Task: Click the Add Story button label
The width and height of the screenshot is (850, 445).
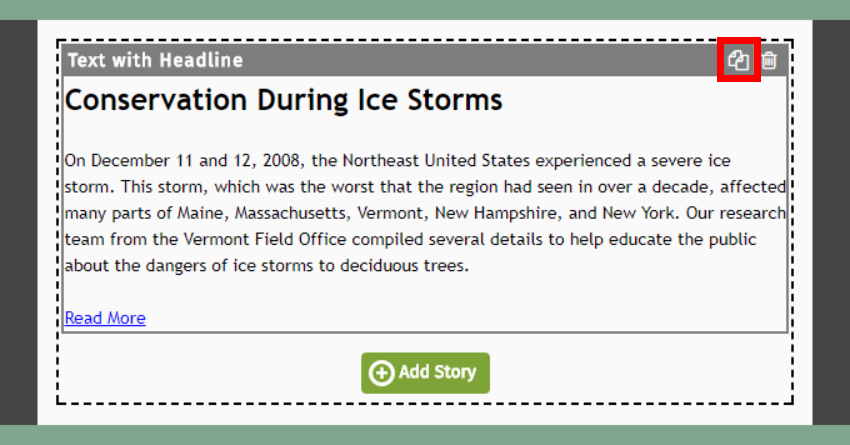Action: pyautogui.click(x=437, y=372)
